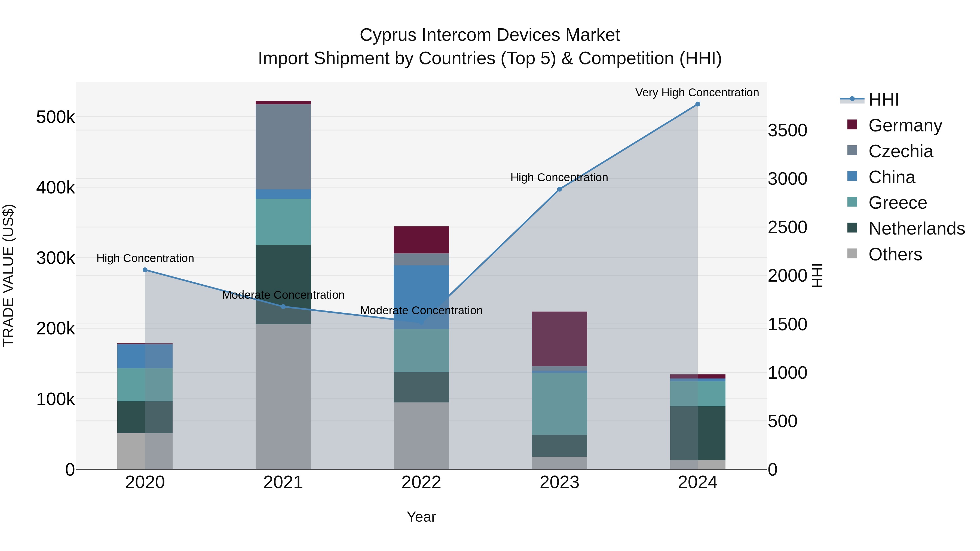Viewport: 980px width, 551px height.
Task: Click the Greece legend color swatch
Action: coord(852,202)
